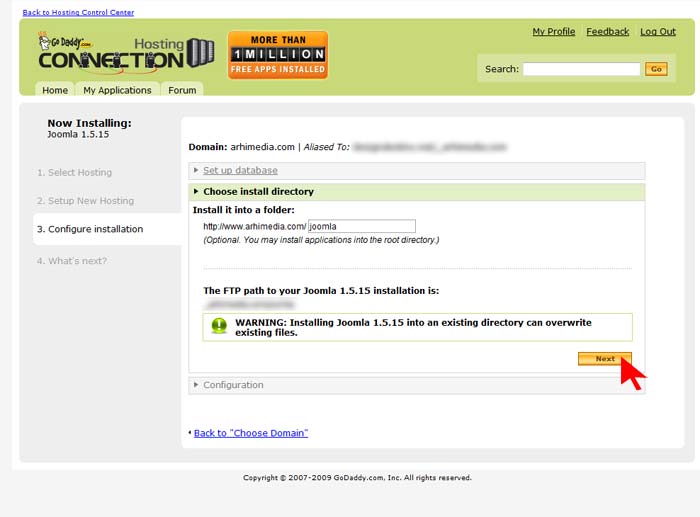Click the install folder input containing joomla
The image size is (700, 517).
362,226
